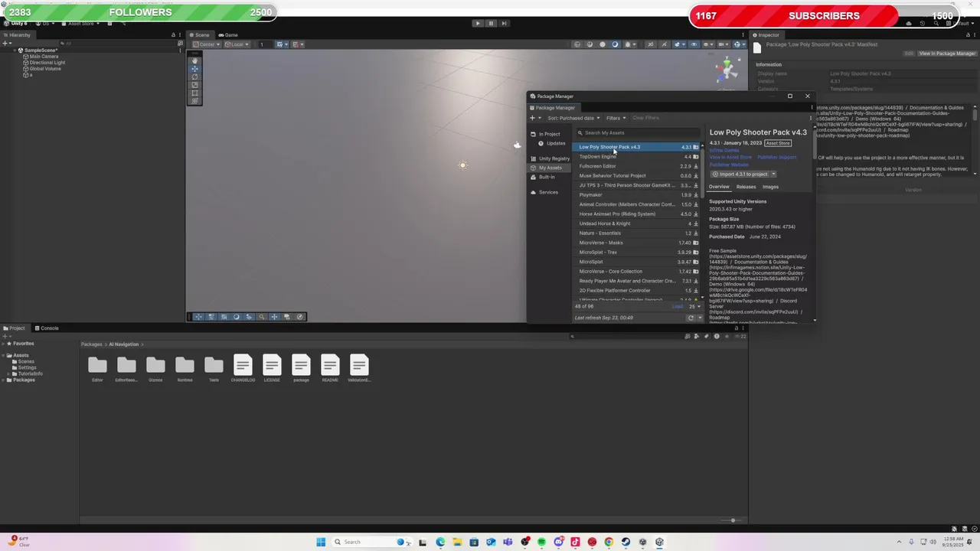
Task: Toggle the Hierarchy panel lock icon
Action: point(173,35)
